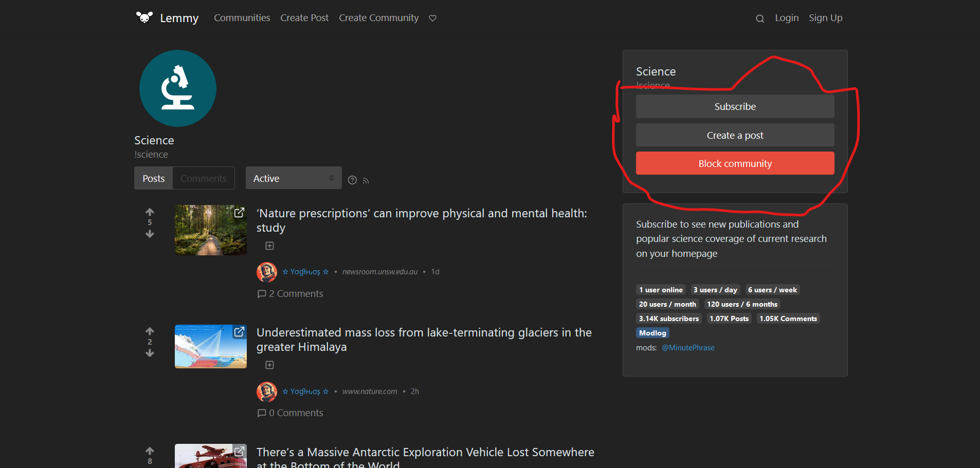This screenshot has width=980, height=468.
Task: Click the Lemmy mouse logo
Action: (x=144, y=16)
